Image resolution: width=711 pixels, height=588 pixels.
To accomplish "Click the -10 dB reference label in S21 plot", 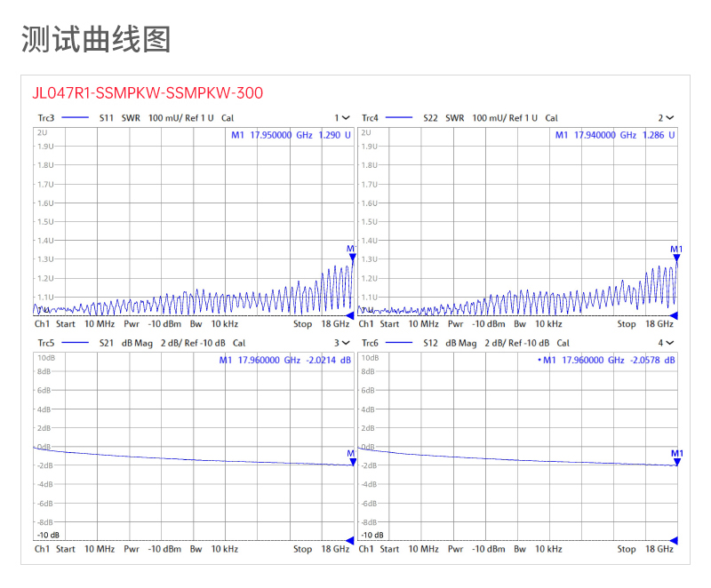I will [x=48, y=535].
